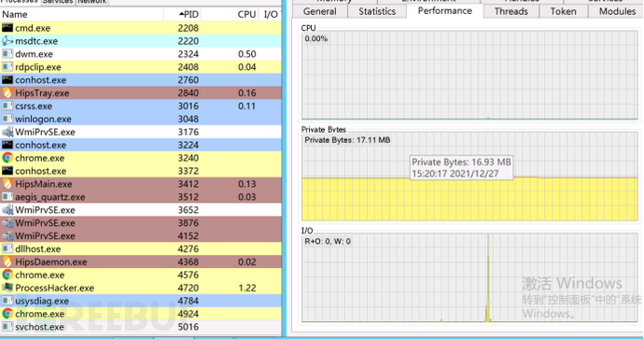Click CPU value '0.16' for HipsTray.exe
644x339 pixels.
pyautogui.click(x=247, y=92)
